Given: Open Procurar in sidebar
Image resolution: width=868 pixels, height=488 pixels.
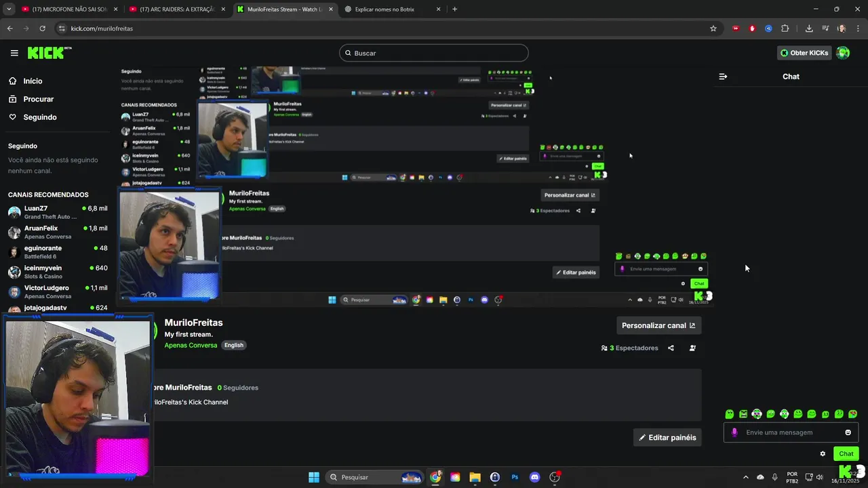Looking at the screenshot, I should tap(38, 99).
